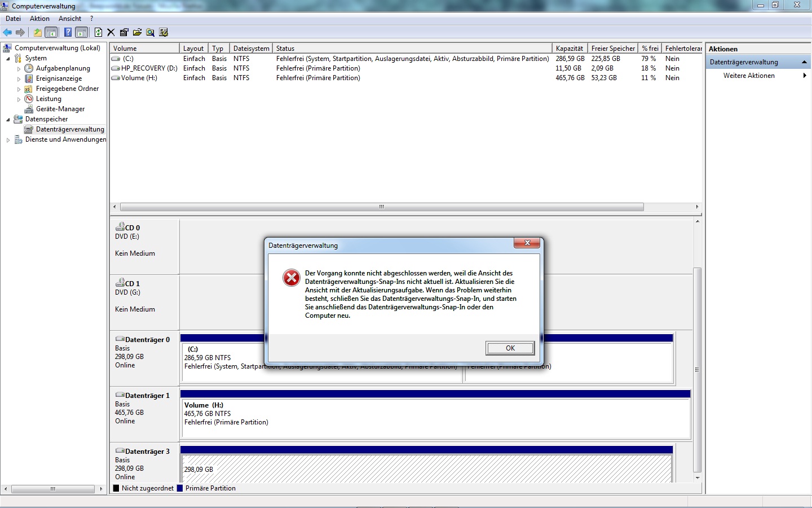812x508 pixels.
Task: Sort by the Volume column header
Action: point(145,49)
